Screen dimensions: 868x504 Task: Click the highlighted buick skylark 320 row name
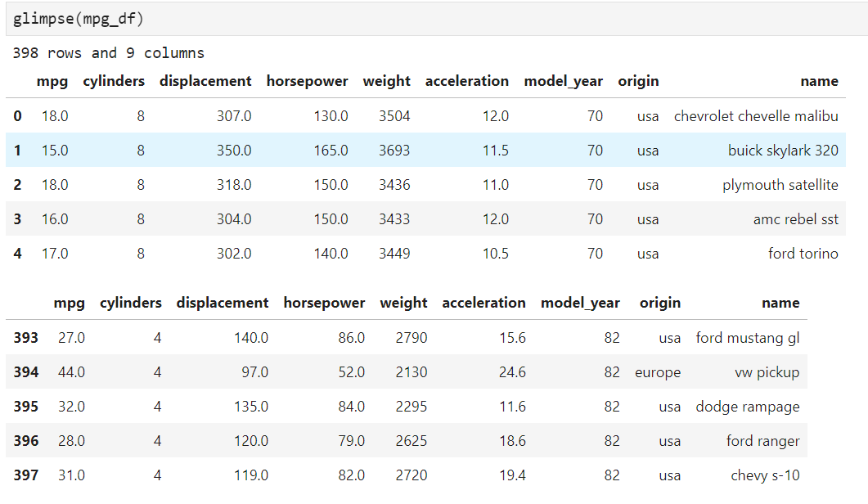pyautogui.click(x=783, y=151)
